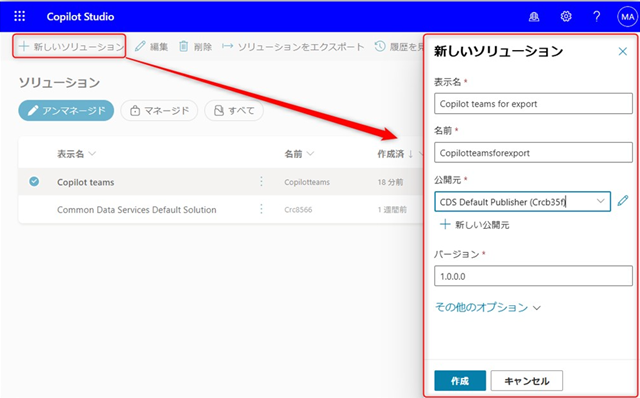Screen dimensions: 640x398
Task: Select the アンマネージド filter tab
Action: [66, 111]
